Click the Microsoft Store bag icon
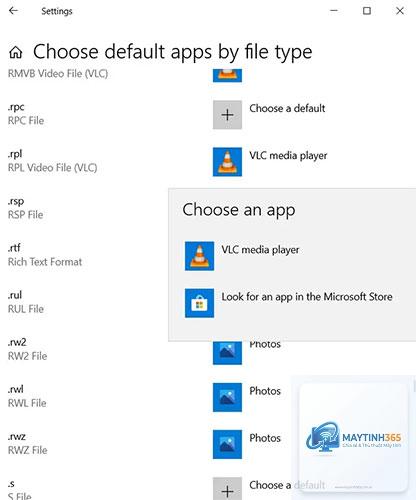Image resolution: width=416 pixels, height=500 pixels. (199, 303)
